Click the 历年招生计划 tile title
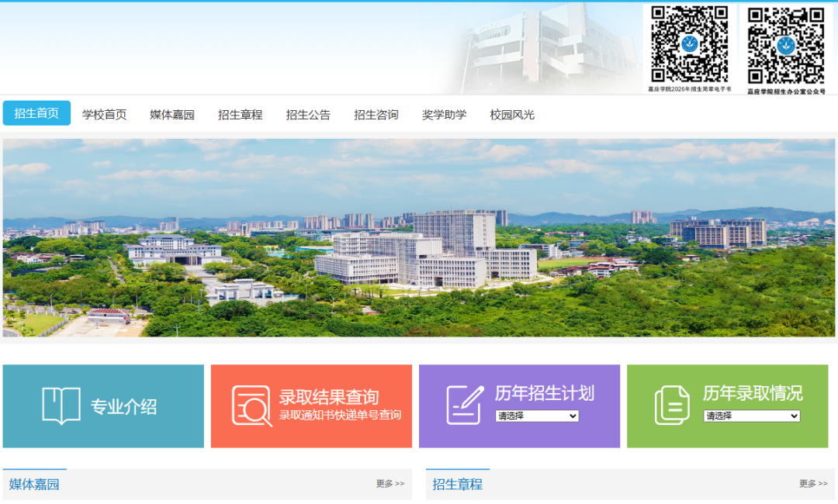Screen dimensions: 838x504 pos(544,393)
